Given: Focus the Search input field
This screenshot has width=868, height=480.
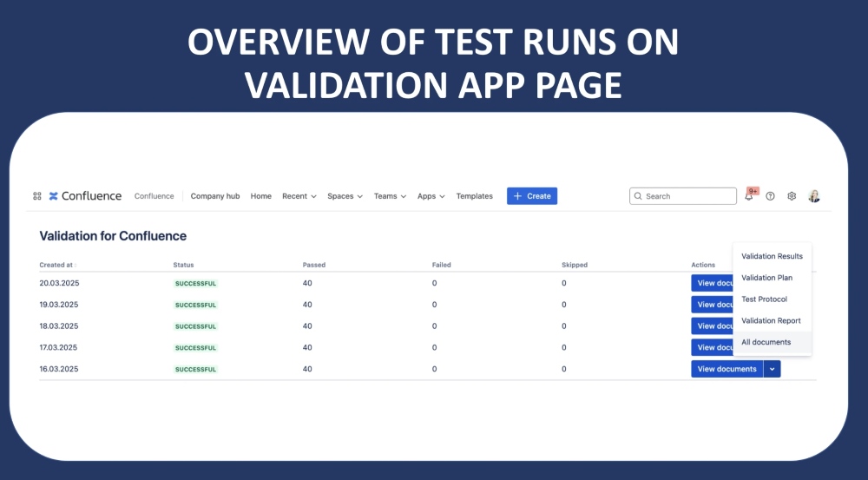Looking at the screenshot, I should (682, 196).
